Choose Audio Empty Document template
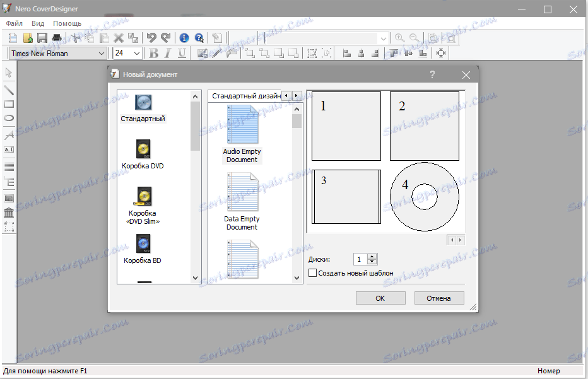This screenshot has height=379, width=588. [242, 134]
